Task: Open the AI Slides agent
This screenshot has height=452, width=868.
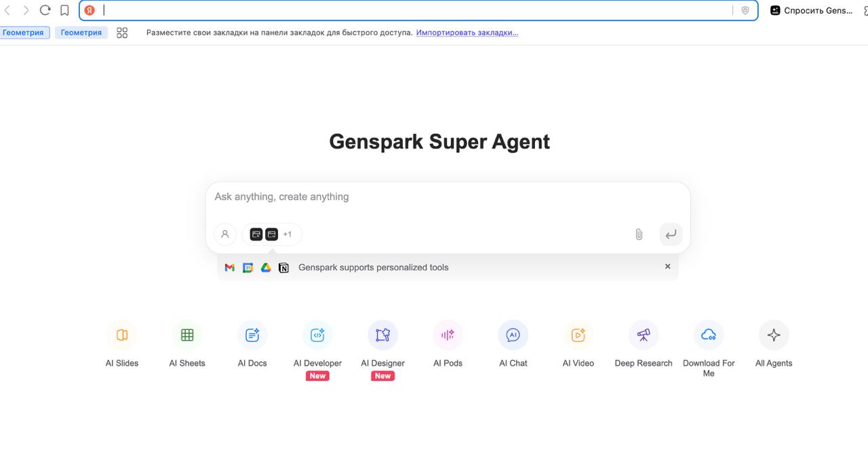Action: (x=122, y=335)
